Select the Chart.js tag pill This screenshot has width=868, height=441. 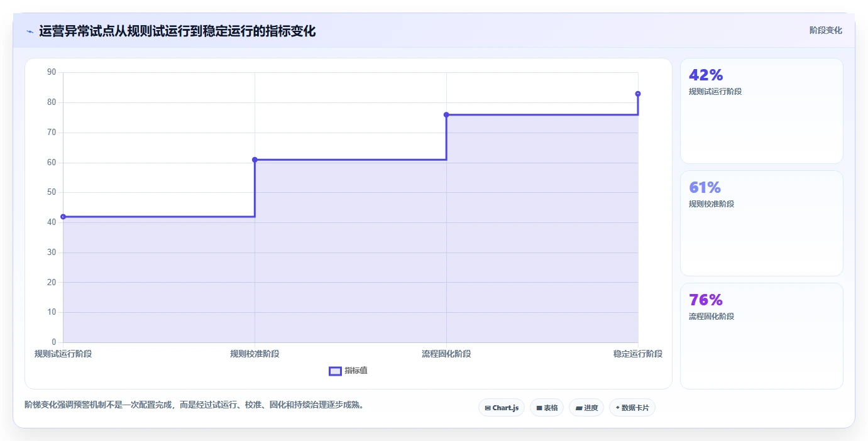click(x=502, y=408)
